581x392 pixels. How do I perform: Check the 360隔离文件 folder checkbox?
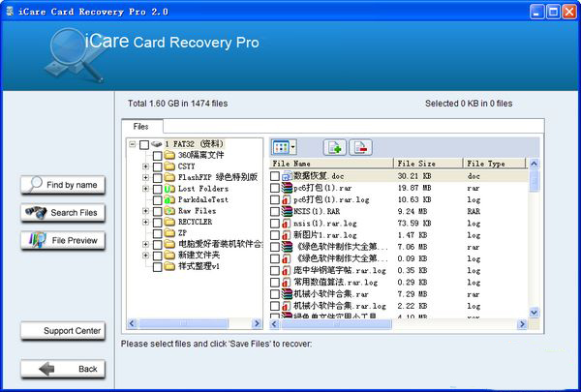point(157,155)
